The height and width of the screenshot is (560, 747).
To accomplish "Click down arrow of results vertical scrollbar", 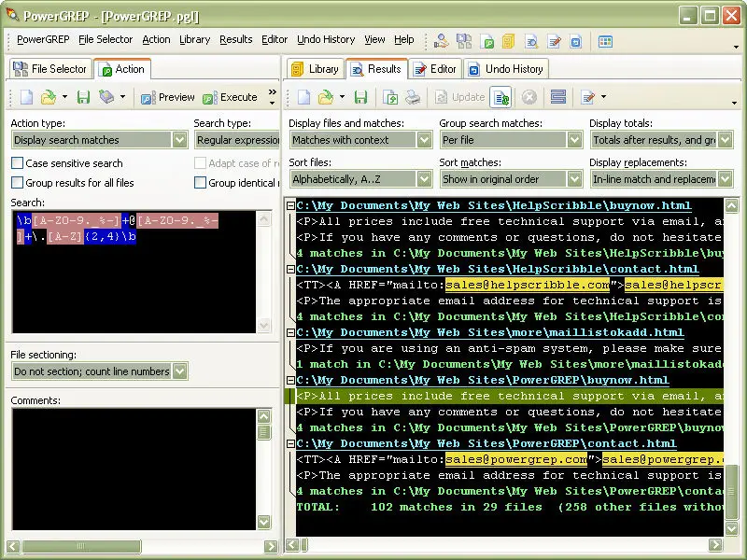I will coord(732,527).
